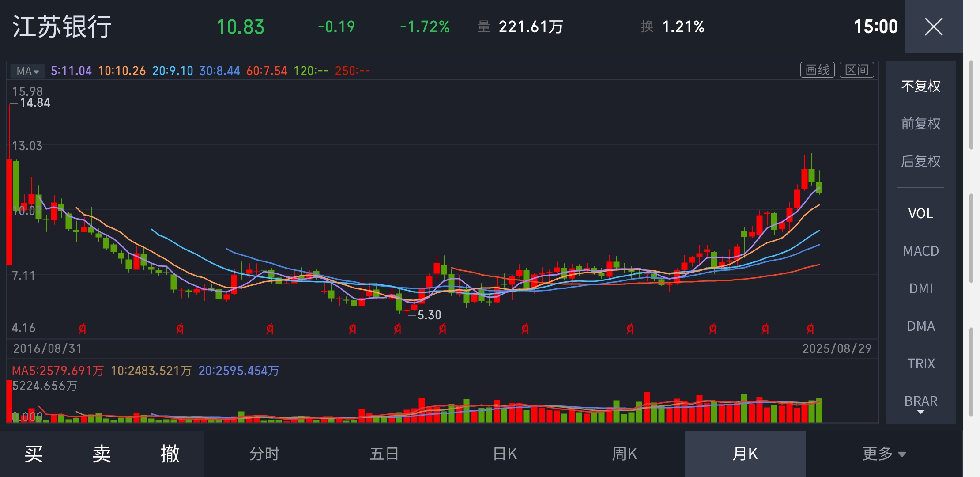Expand more indicators below BRAR
The height and width of the screenshot is (477, 980).
tap(920, 413)
